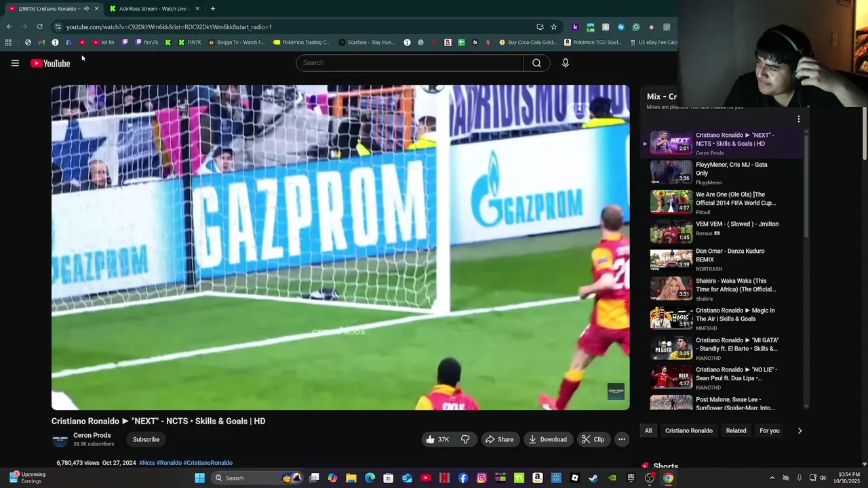Viewport: 868px width, 488px height.
Task: Open the 'Buy Coca-Cola Gold...' bookmark
Action: (528, 42)
